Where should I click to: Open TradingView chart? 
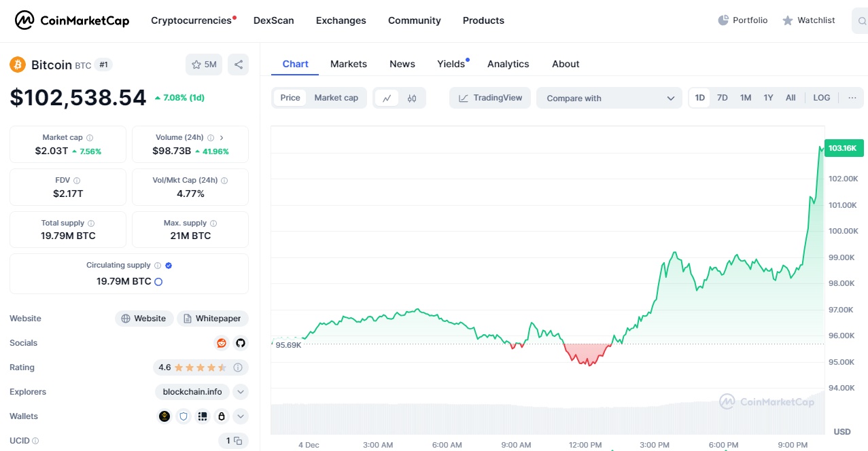tap(491, 98)
